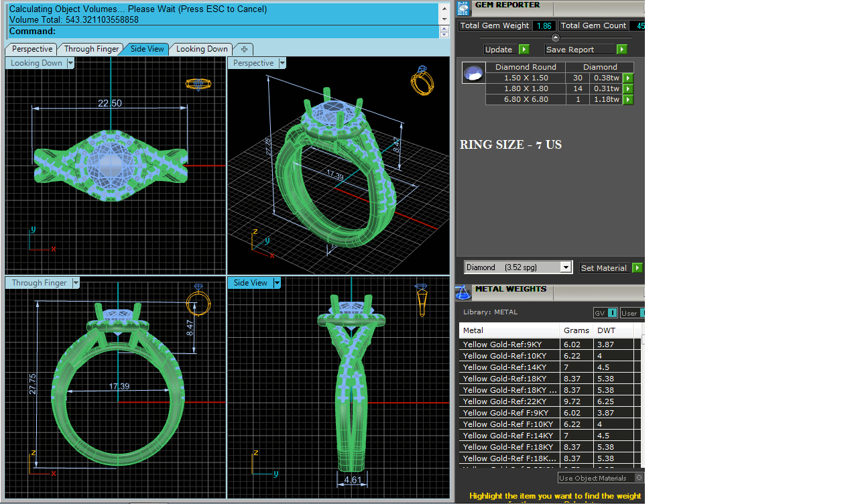Click the Gem Reporter panel icon
The image size is (854, 504).
[x=463, y=8]
